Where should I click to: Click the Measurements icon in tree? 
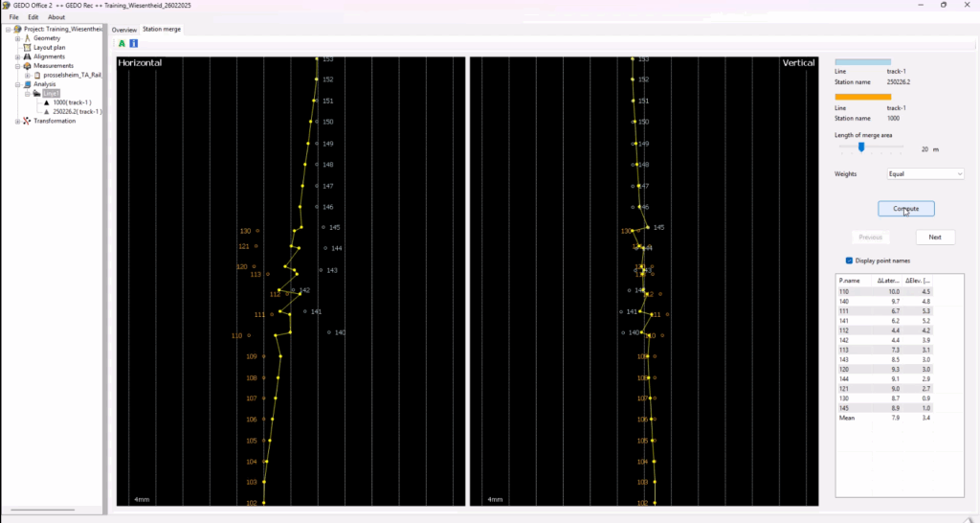coord(27,66)
